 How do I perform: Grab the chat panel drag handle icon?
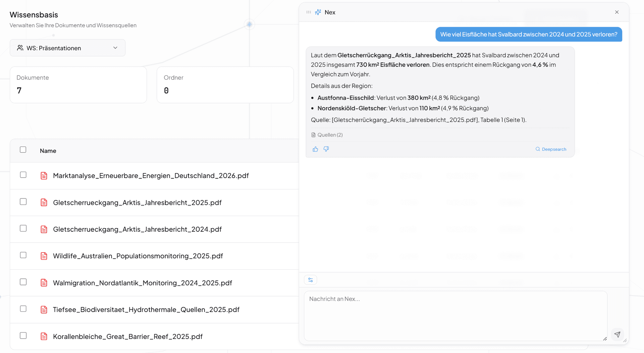point(309,12)
